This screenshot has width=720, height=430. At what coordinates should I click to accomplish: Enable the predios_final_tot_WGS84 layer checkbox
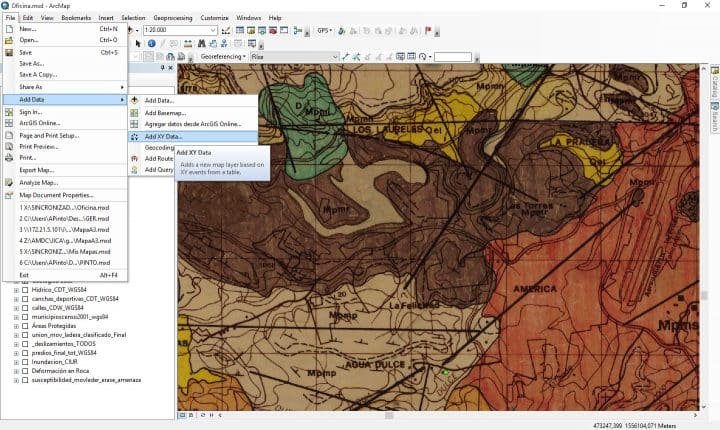point(25,353)
